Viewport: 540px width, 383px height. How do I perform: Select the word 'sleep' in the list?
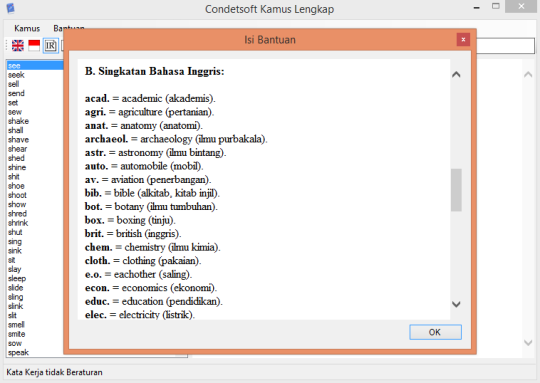17,278
